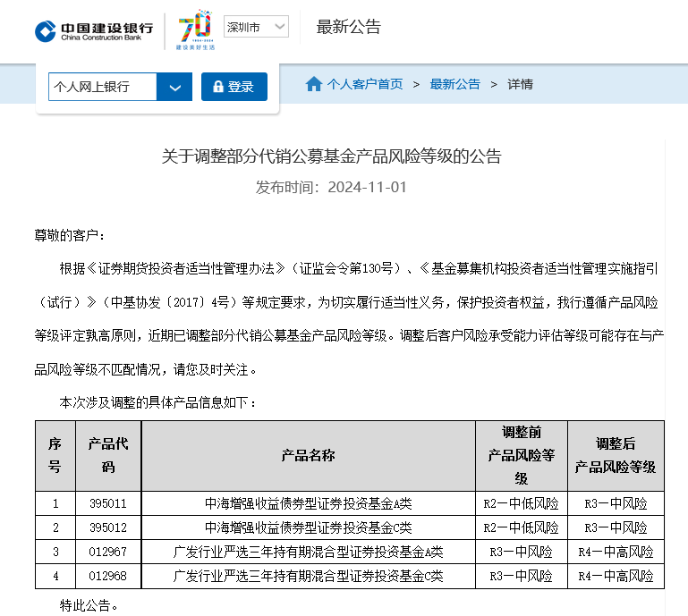This screenshot has width=688, height=616.
Task: Click 中海增强收益债券型证券投资基金A类 cell
Action: coord(308,503)
